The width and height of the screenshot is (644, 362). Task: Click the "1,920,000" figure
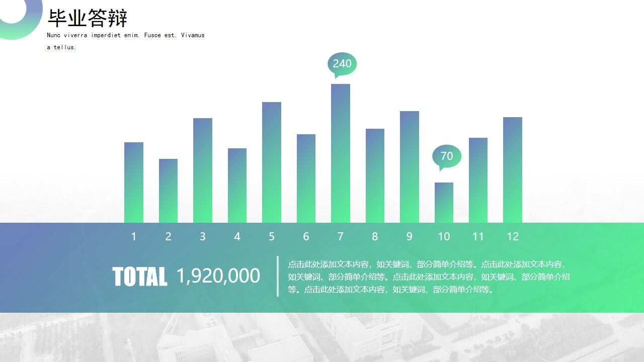218,276
